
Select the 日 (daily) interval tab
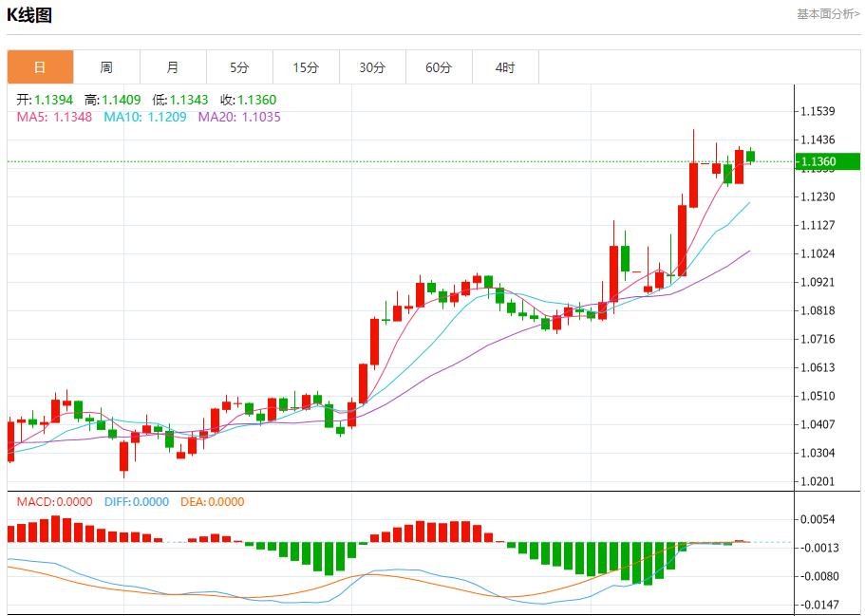point(39,66)
